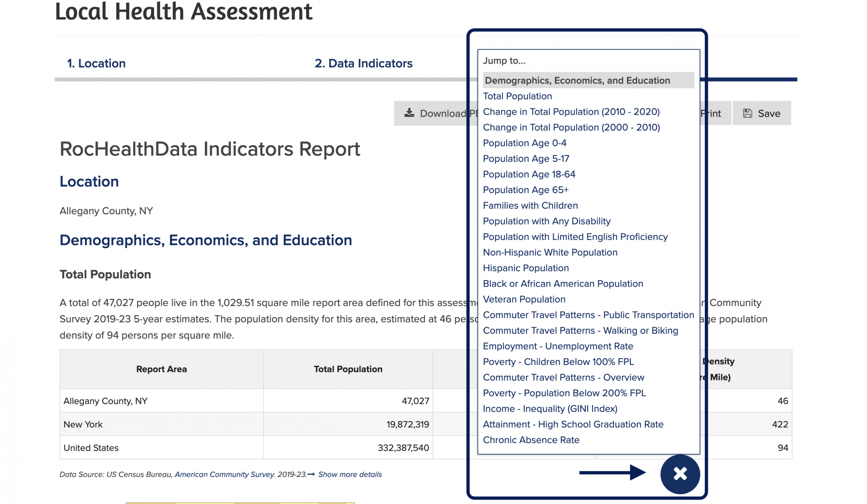Screen dimensions: 867x504
Task: Jump to Hispanic Population
Action: (x=526, y=268)
